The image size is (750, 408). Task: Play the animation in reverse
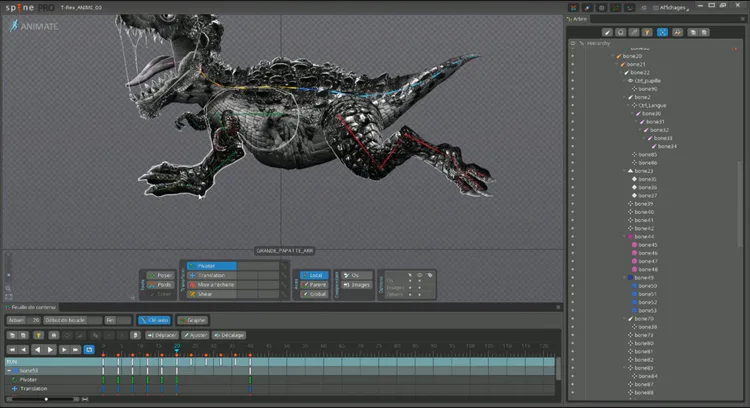[37, 350]
